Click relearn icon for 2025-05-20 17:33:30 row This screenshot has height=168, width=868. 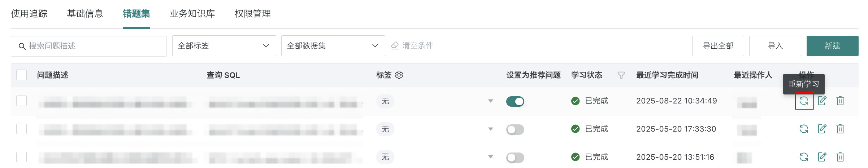tap(804, 129)
